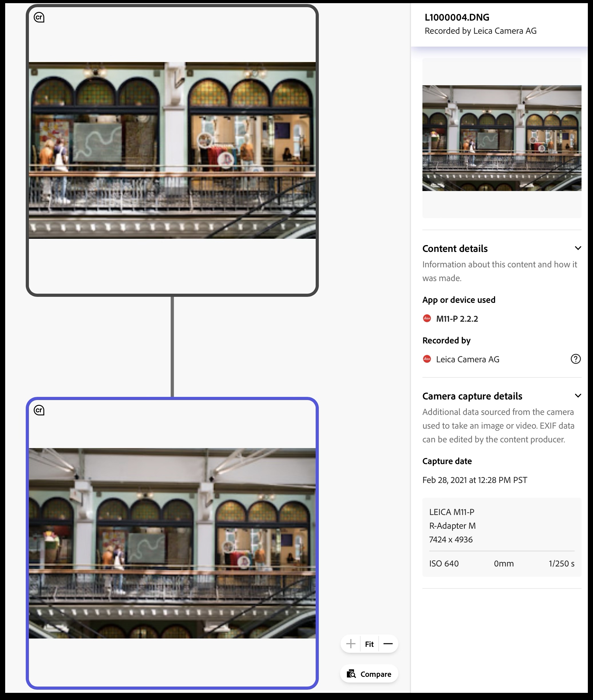Click the preview image in side panel
Screen dimensions: 593x700
pyautogui.click(x=502, y=138)
